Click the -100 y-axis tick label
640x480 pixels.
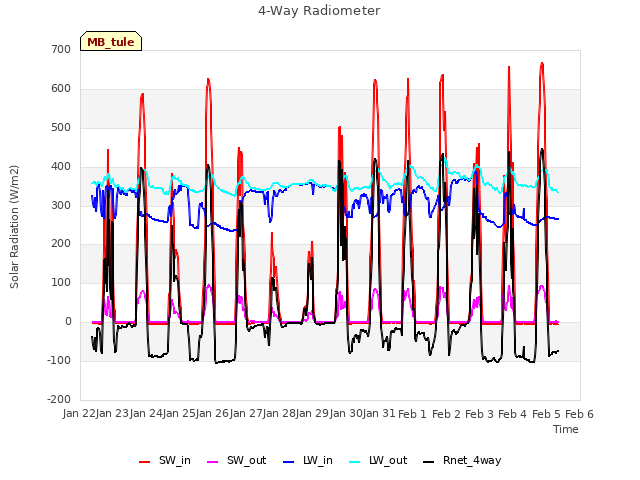tap(59, 360)
